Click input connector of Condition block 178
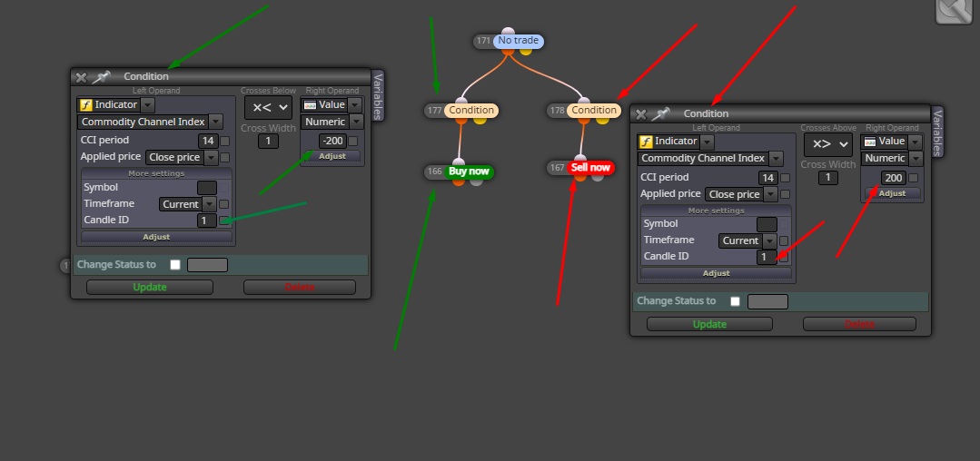Screen dimensions: 980x461 [x=584, y=101]
